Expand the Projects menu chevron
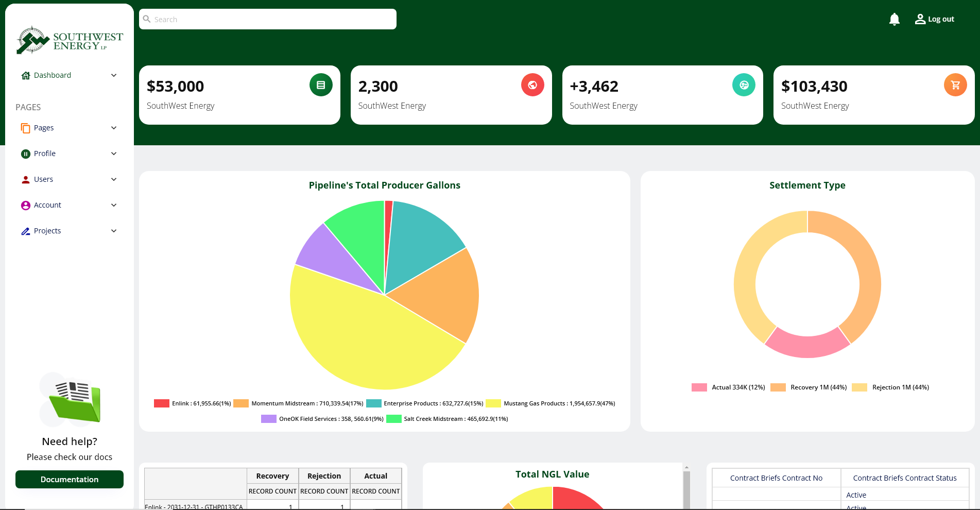 coord(114,231)
